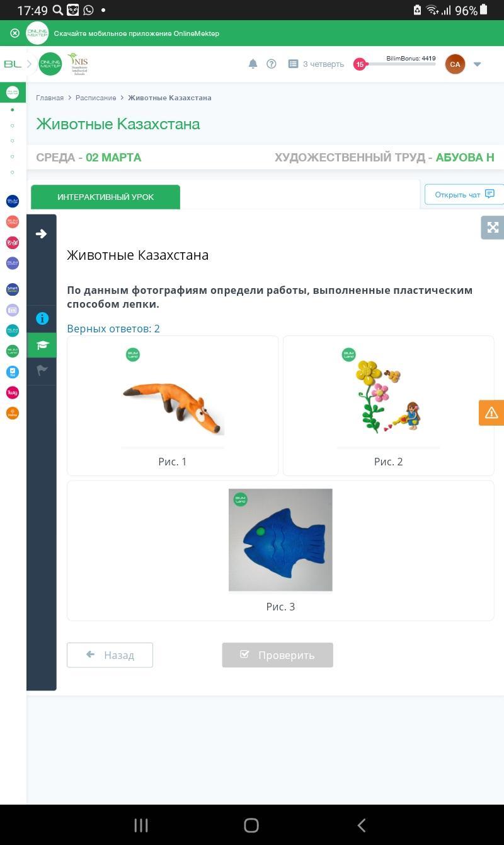Viewport: 504px width, 845px height.
Task: Open the info icon in lesson sidebar
Action: (42, 318)
